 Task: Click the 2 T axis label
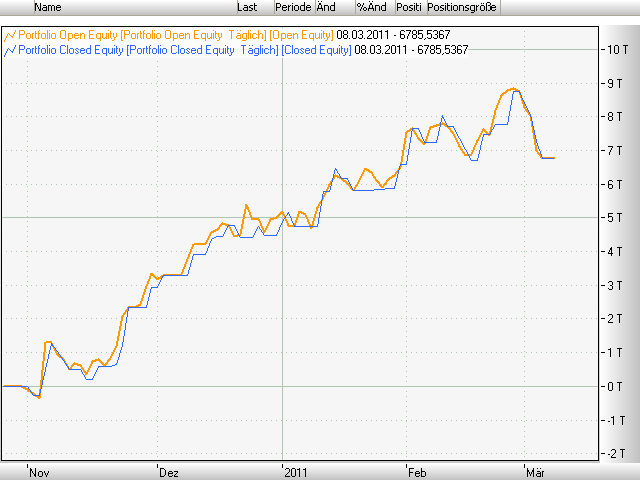click(615, 319)
